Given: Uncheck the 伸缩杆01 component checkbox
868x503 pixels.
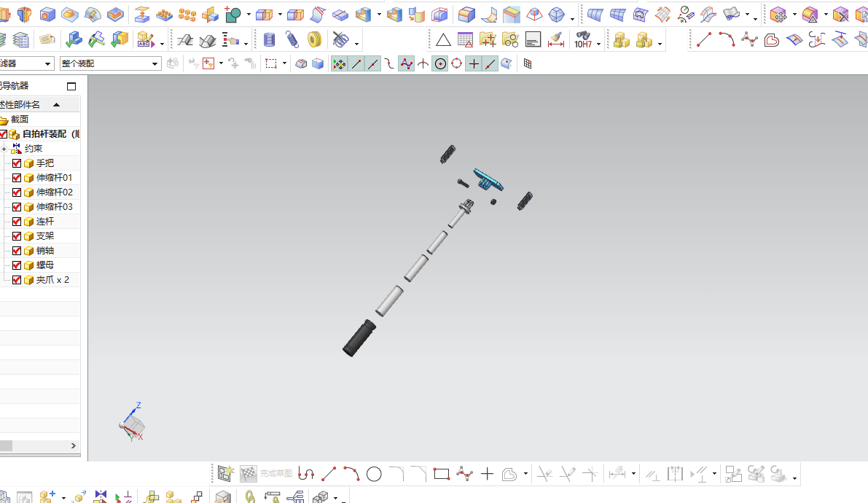Looking at the screenshot, I should coord(17,178).
